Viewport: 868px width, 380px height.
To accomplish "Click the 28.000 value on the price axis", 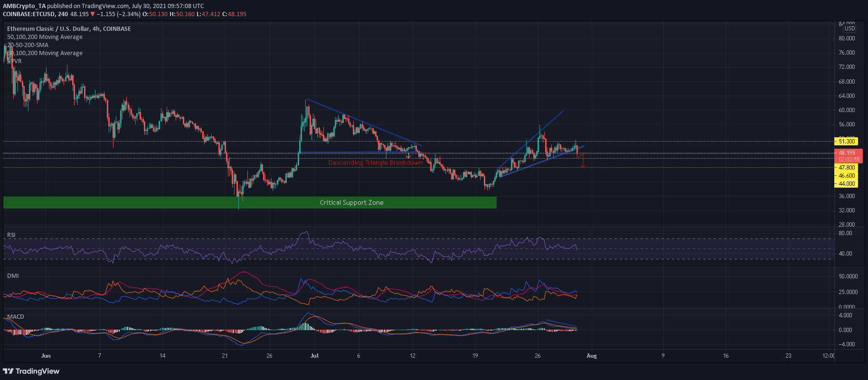I will tap(847, 225).
